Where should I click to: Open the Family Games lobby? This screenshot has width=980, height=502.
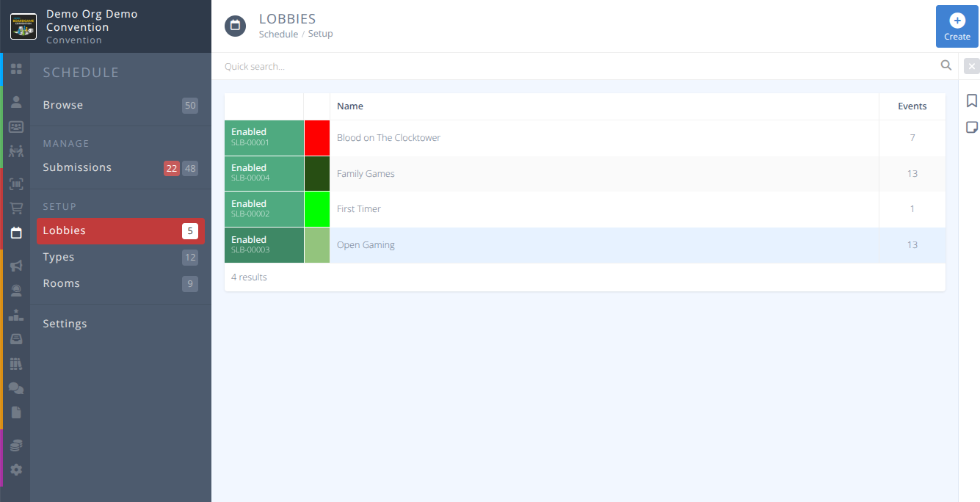coord(366,173)
